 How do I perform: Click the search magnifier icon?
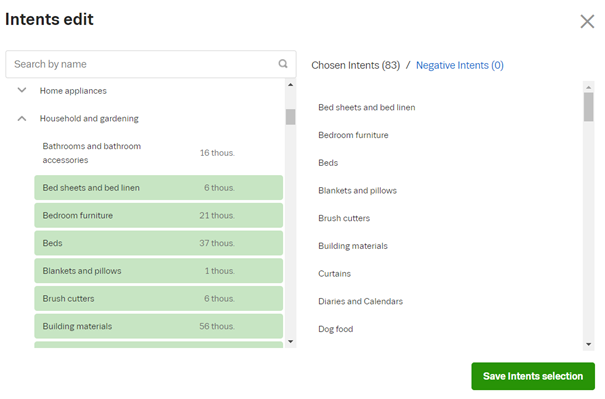click(283, 64)
